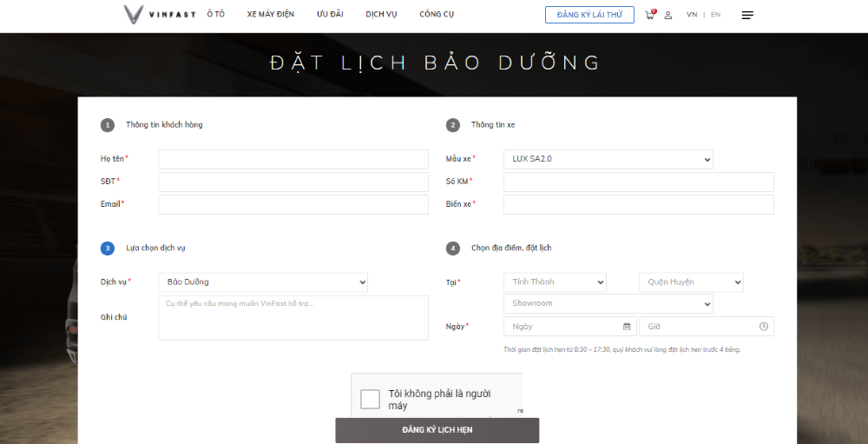
Task: Focus the Họ tên input field
Action: click(293, 159)
